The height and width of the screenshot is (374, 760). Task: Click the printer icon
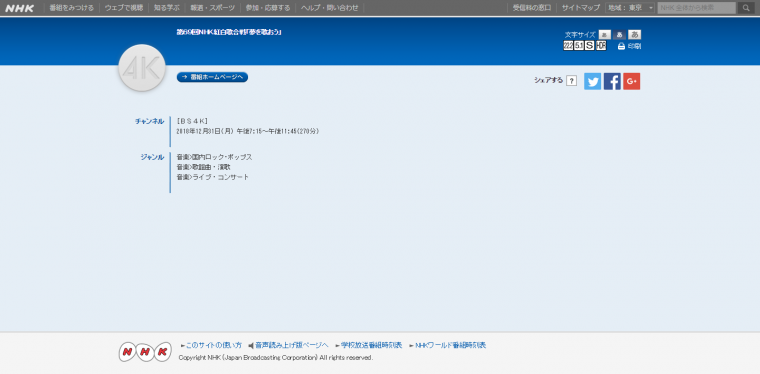click(x=621, y=46)
